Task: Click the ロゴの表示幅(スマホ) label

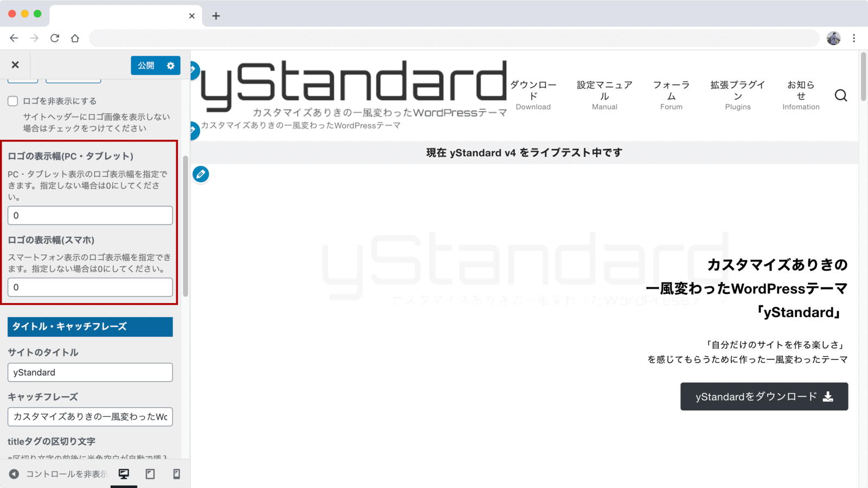Action: coord(51,240)
